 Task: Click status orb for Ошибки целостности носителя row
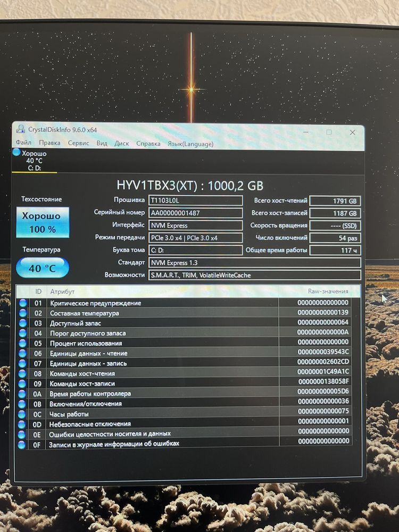(x=22, y=435)
